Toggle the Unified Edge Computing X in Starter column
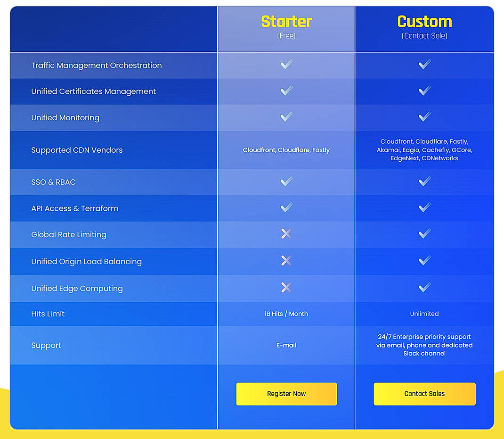 coord(286,287)
